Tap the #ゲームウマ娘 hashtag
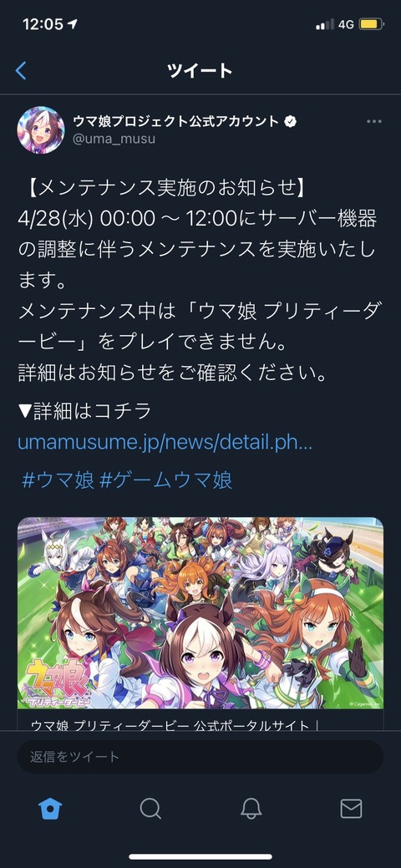The image size is (401, 868). [166, 480]
